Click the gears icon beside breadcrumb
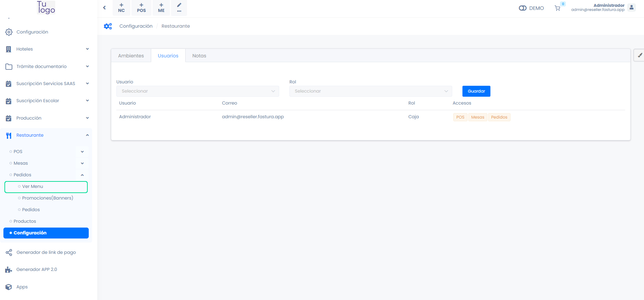 pos(108,26)
